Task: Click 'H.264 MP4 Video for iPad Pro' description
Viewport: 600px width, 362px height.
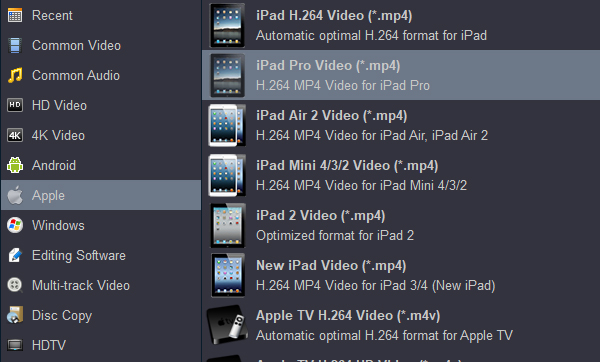Action: click(343, 85)
